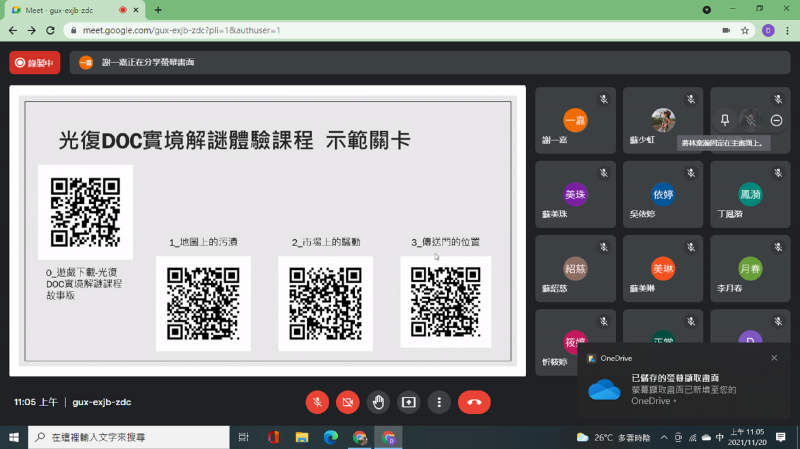This screenshot has width=800, height=449.
Task: Show hidden system tray icons
Action: click(x=664, y=437)
